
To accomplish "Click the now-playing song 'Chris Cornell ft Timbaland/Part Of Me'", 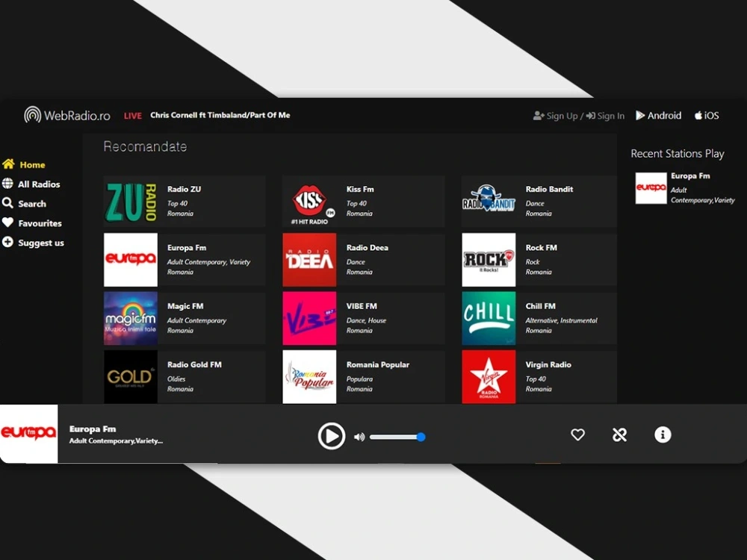I will 220,115.
